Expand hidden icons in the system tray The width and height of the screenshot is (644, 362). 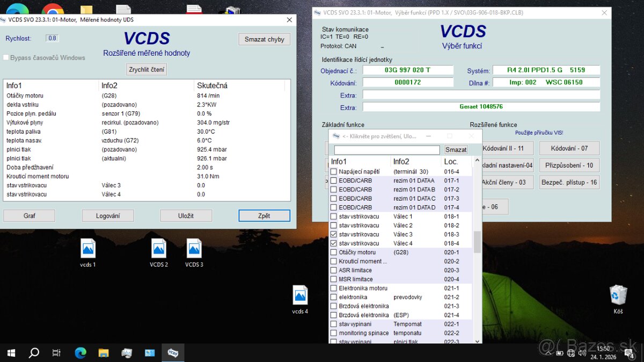pyautogui.click(x=548, y=353)
